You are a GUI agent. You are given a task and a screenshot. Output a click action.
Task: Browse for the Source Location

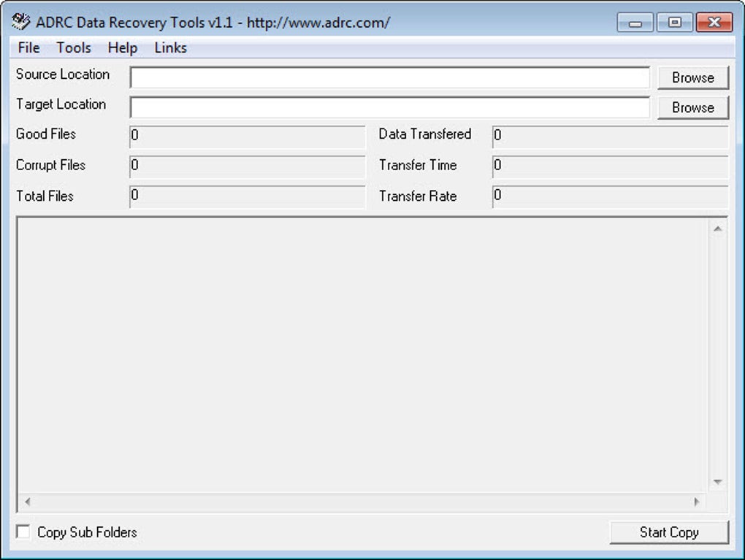click(692, 77)
